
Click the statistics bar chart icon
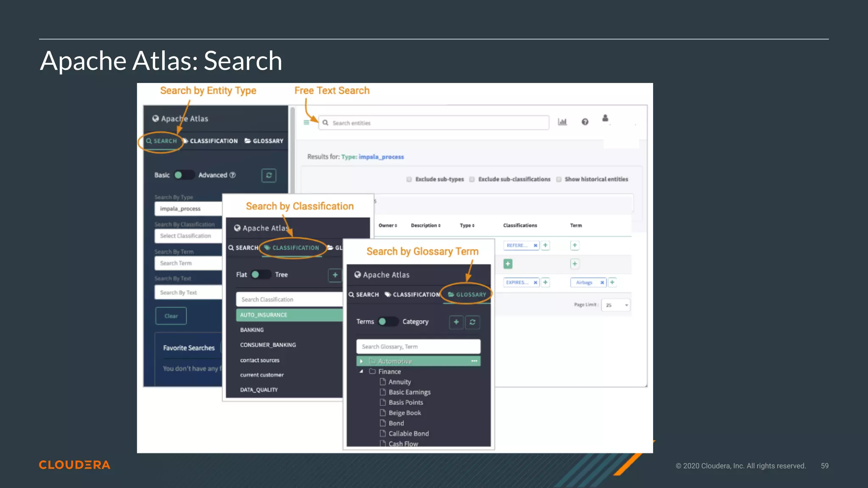(x=562, y=122)
